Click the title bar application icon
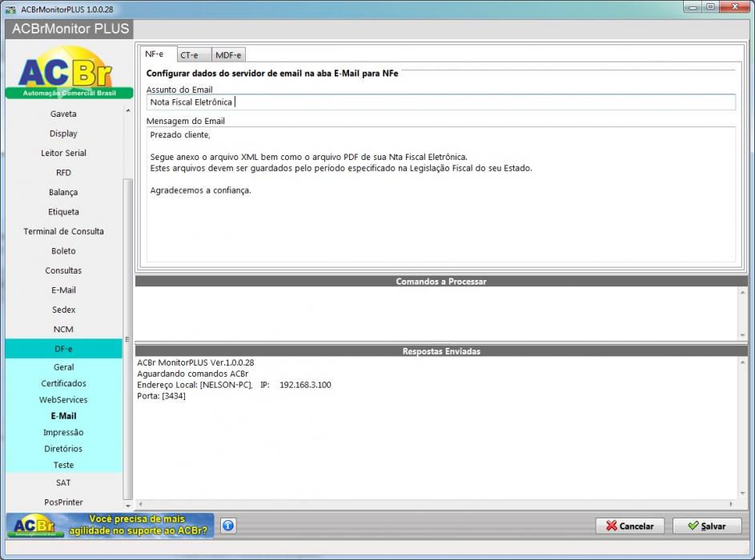Viewport: 755px width, 560px height. click(10, 9)
